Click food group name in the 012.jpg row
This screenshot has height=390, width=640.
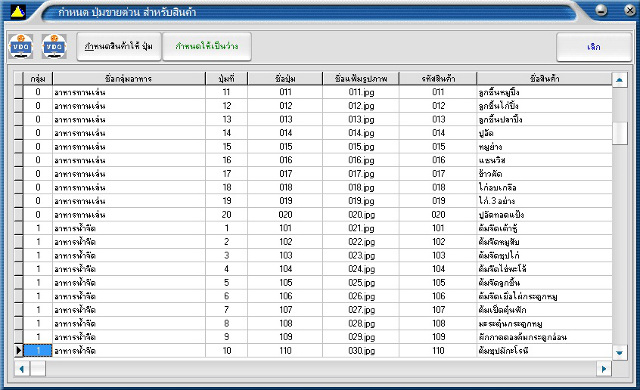pos(129,106)
